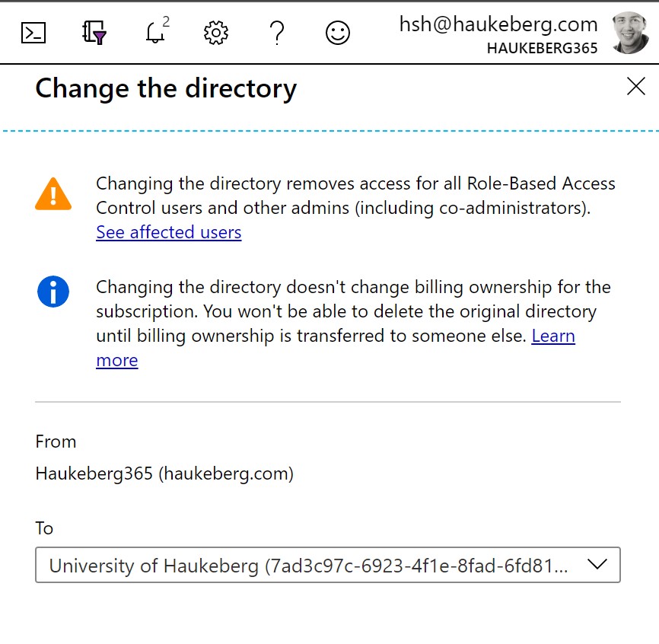659x644 pixels.
Task: Open the University of Haukeberg directory dropdown
Action: [308, 566]
